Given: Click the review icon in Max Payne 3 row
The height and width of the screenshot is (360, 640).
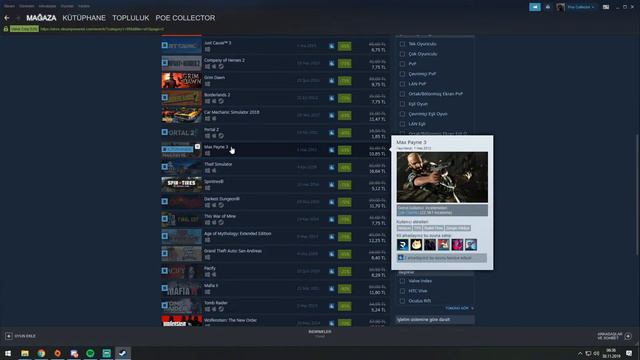Looking at the screenshot, I should (331, 150).
